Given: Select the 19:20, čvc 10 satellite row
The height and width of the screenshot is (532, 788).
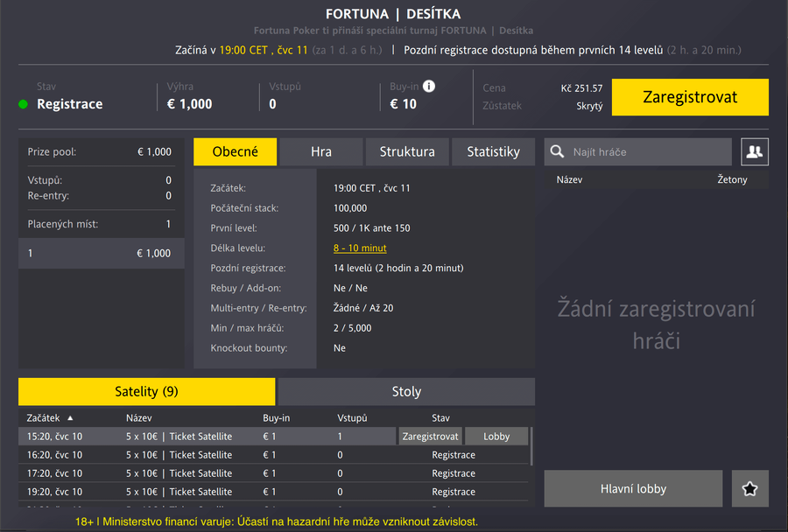Looking at the screenshot, I should 273,492.
